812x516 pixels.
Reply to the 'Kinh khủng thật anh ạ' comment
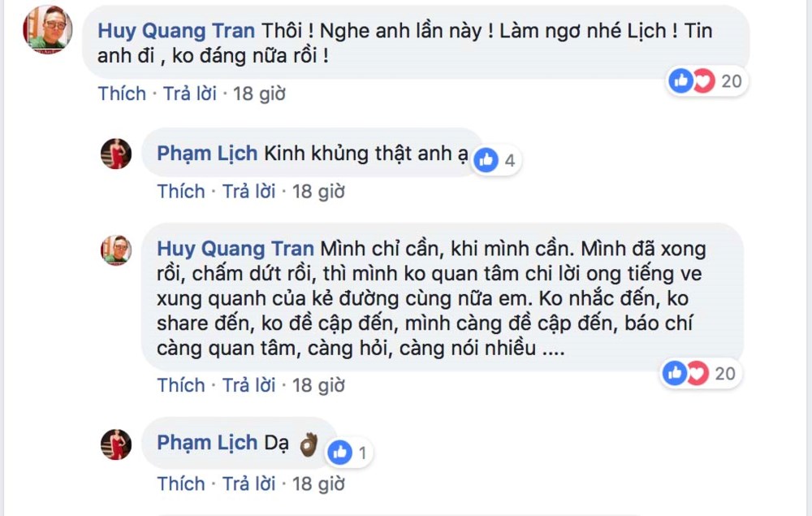[248, 191]
